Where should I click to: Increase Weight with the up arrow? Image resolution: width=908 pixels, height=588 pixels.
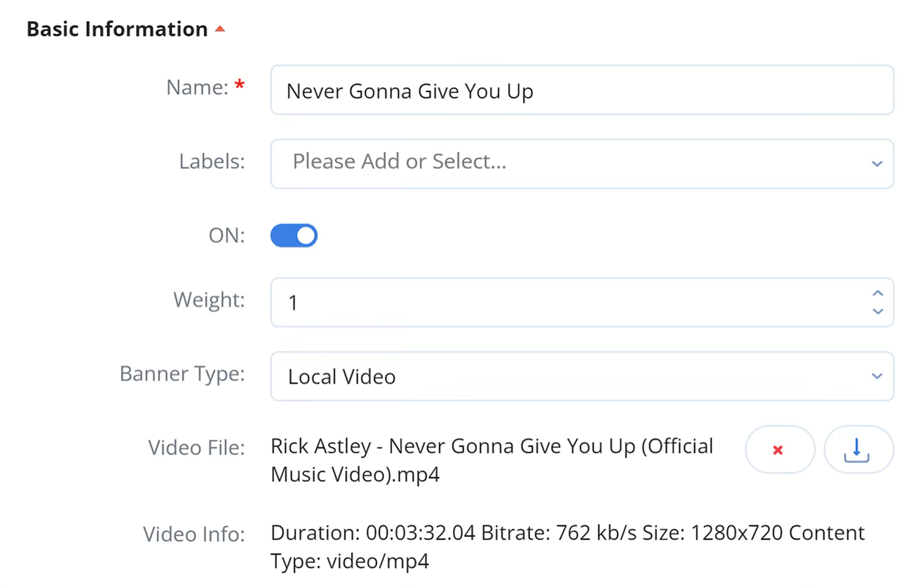[878, 293]
